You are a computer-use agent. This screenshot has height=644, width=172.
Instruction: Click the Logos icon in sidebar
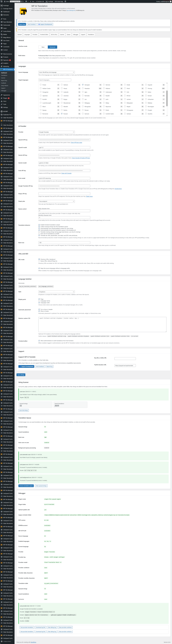pyautogui.click(x=2, y=28)
